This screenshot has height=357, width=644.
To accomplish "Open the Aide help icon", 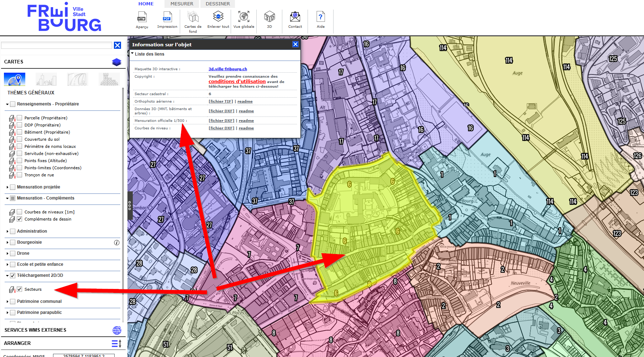I will click(x=320, y=17).
